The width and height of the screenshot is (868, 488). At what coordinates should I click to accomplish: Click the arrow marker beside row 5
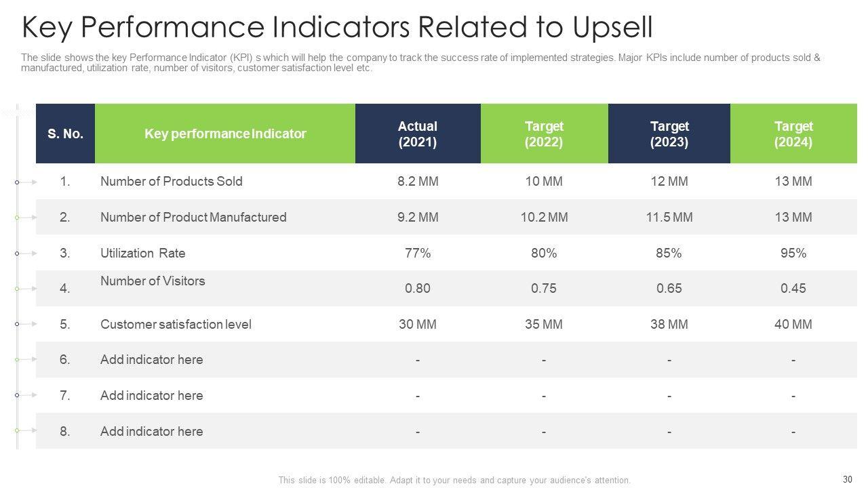pos(26,325)
